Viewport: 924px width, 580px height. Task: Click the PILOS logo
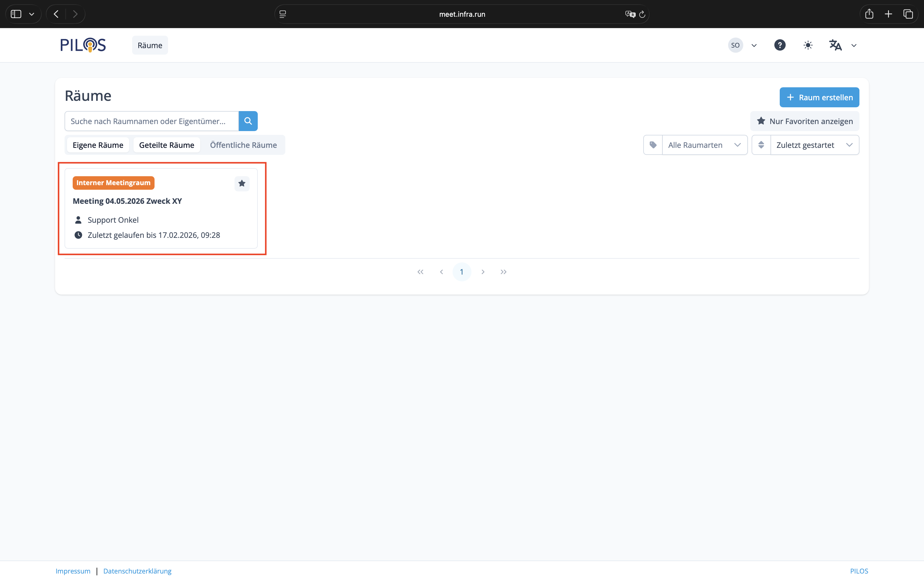click(x=83, y=45)
